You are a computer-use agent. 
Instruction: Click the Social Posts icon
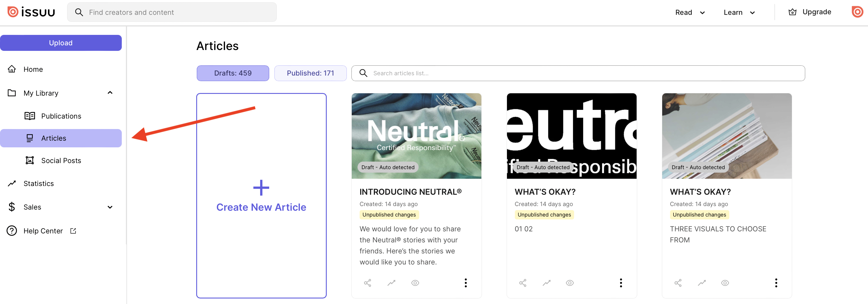point(30,160)
